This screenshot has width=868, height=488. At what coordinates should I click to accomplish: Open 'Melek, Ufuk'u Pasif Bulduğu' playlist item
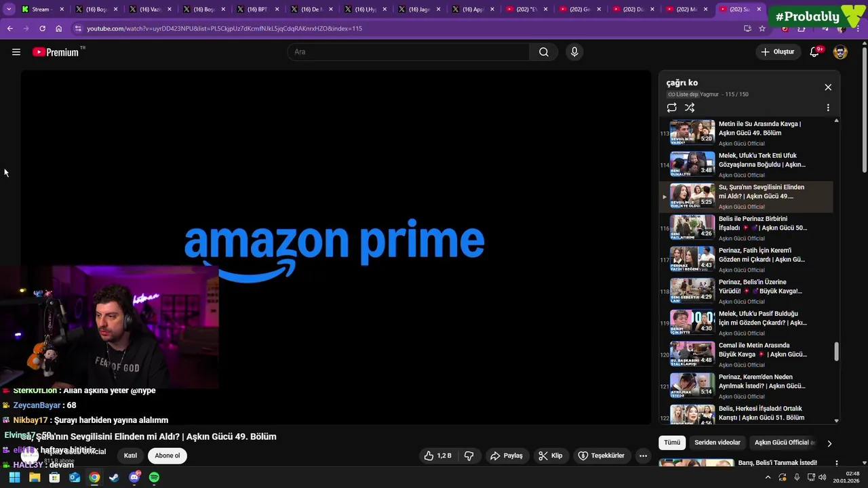(746, 323)
